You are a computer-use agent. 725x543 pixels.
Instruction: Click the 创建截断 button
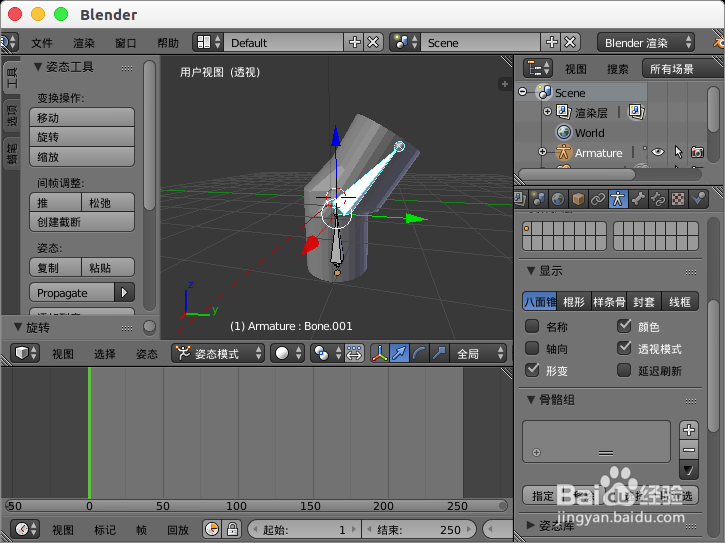pos(82,222)
